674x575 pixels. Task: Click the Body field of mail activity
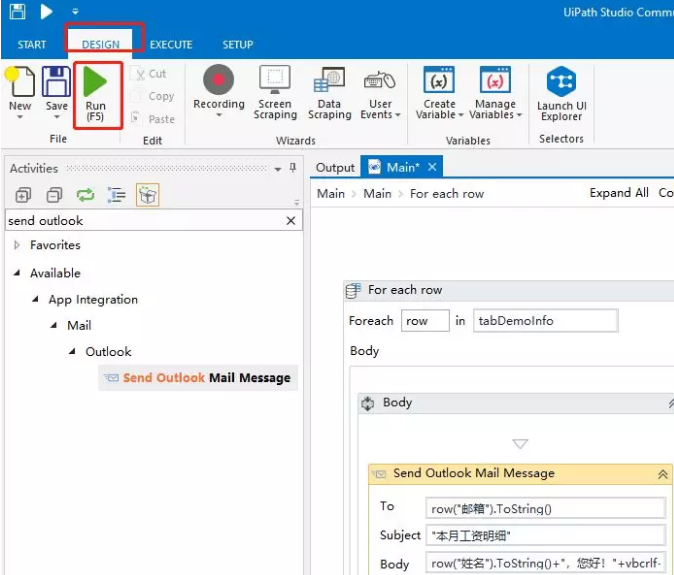(545, 563)
